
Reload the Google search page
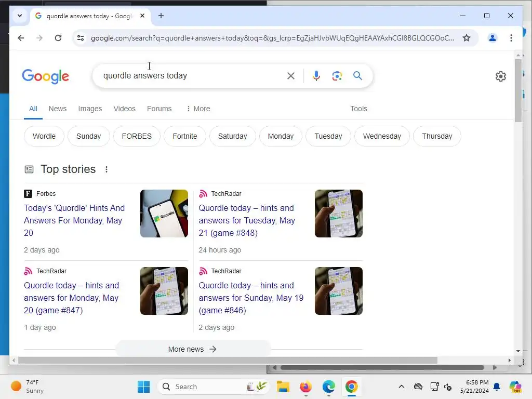pyautogui.click(x=58, y=38)
